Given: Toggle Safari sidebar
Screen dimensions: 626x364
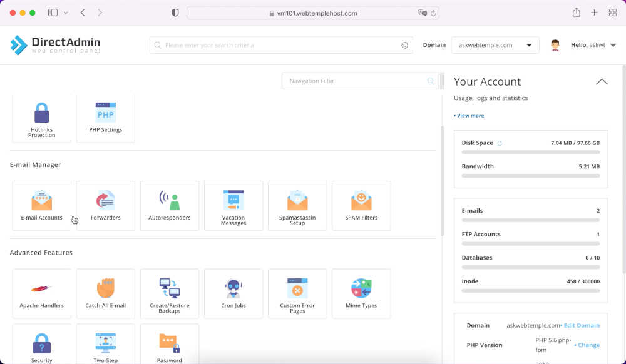Looking at the screenshot, I should (53, 13).
